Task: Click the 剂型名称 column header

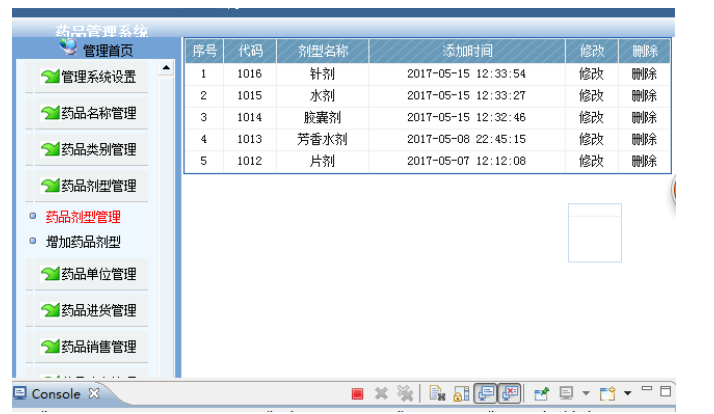Action: click(323, 51)
